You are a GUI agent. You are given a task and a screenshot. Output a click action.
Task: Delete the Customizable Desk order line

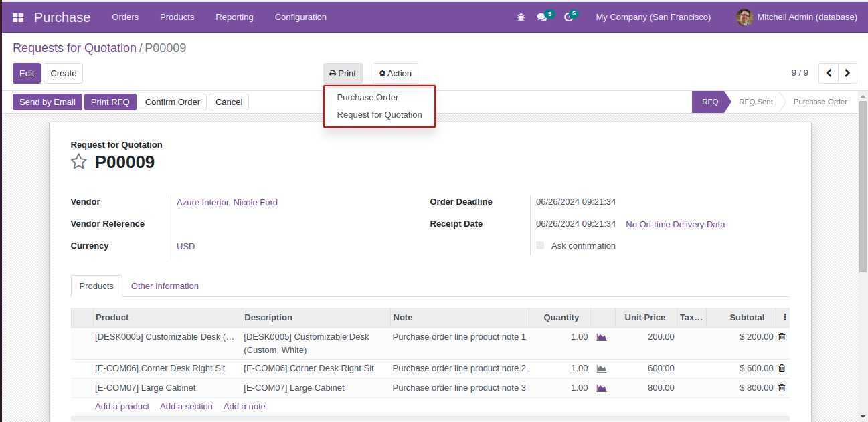pos(782,337)
